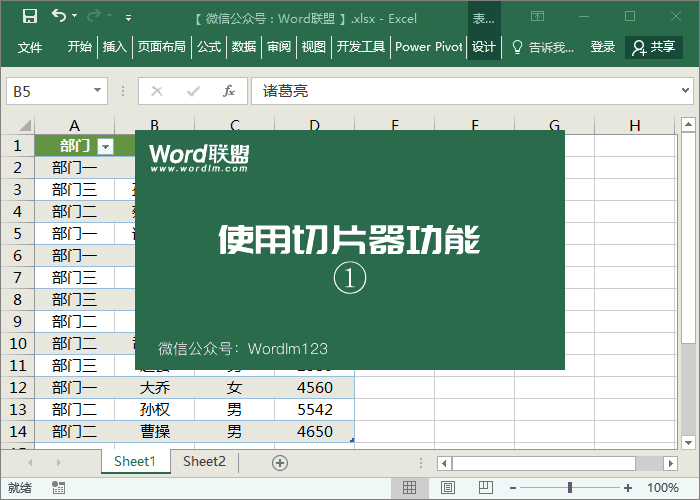The width and height of the screenshot is (700, 500).
Task: Expand the formula bar
Action: (x=687, y=91)
